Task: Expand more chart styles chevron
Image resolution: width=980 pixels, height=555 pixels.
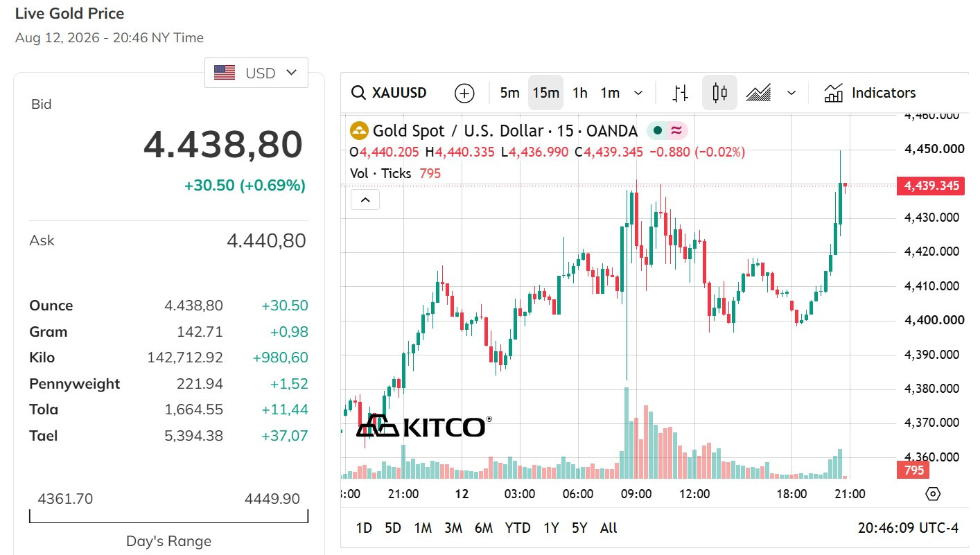Action: click(x=791, y=93)
